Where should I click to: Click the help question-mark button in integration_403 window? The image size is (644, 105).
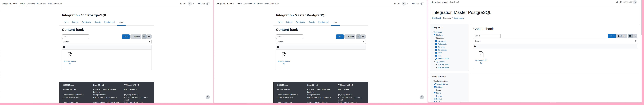tap(208, 97)
